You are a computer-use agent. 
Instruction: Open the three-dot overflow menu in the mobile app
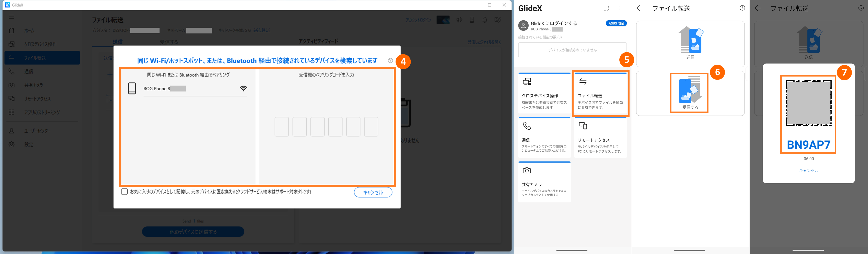(620, 8)
